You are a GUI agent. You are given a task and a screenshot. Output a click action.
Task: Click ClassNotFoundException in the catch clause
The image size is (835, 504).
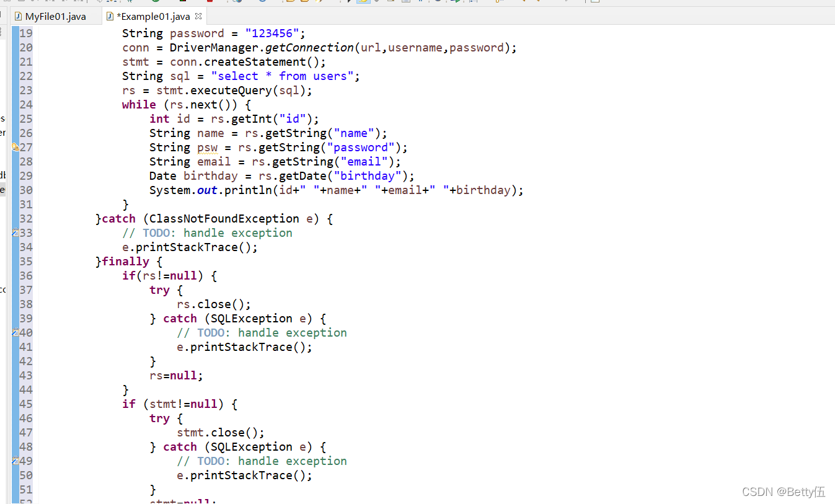coord(224,219)
